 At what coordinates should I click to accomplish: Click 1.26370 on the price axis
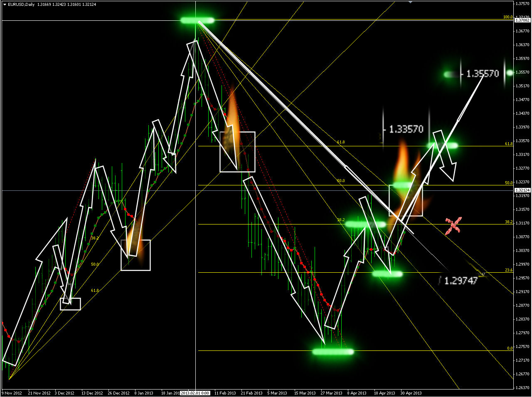click(523, 388)
